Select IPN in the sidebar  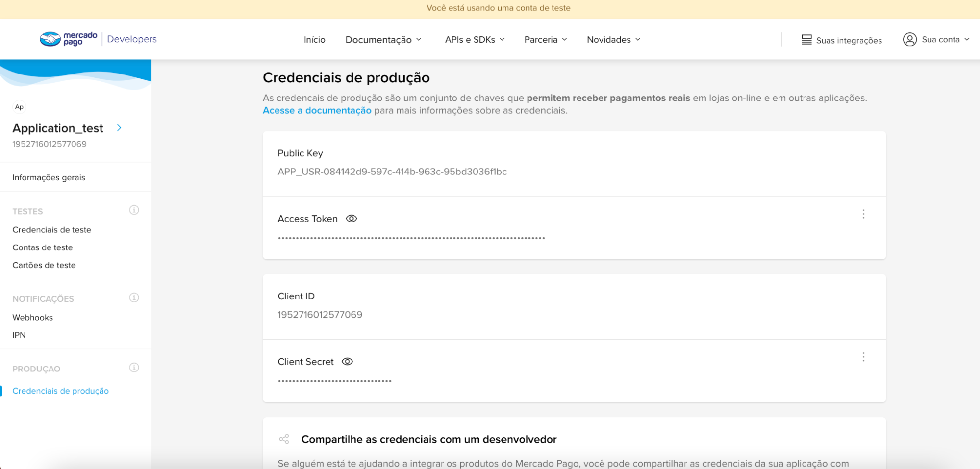(19, 335)
